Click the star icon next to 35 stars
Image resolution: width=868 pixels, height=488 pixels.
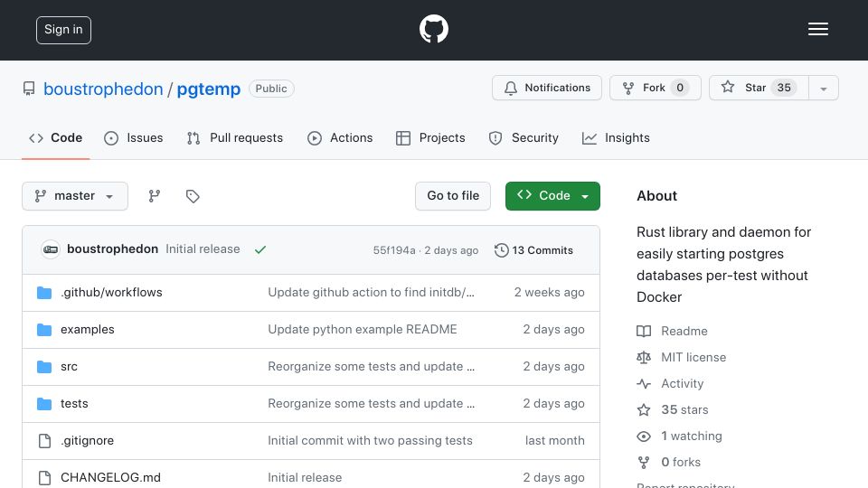click(644, 410)
